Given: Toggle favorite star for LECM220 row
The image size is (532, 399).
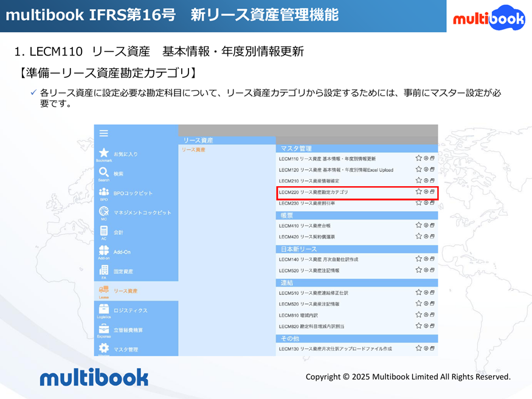Looking at the screenshot, I should point(419,192).
